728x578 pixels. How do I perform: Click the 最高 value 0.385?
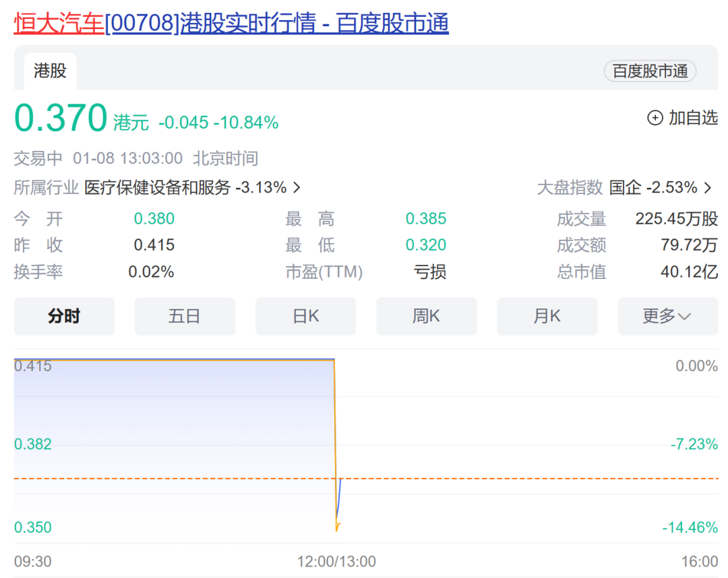click(426, 218)
